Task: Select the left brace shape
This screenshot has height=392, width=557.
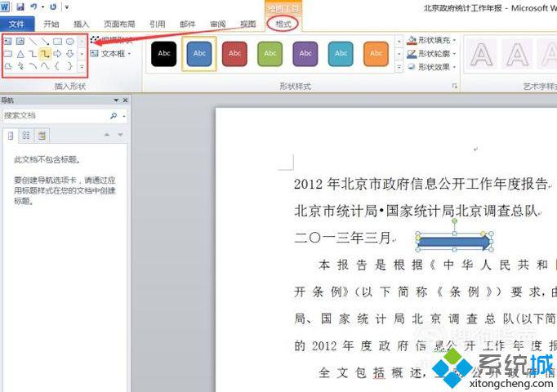Action: pos(57,66)
